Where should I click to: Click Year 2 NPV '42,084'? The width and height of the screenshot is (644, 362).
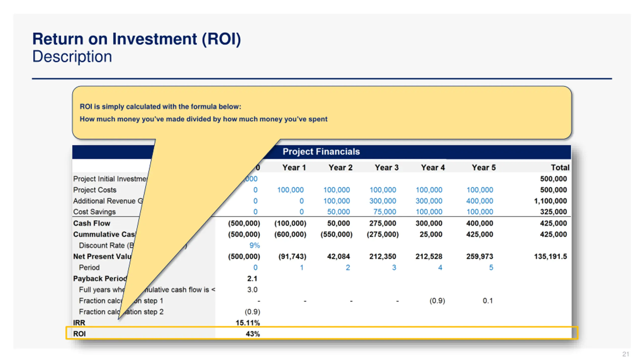(x=338, y=256)
